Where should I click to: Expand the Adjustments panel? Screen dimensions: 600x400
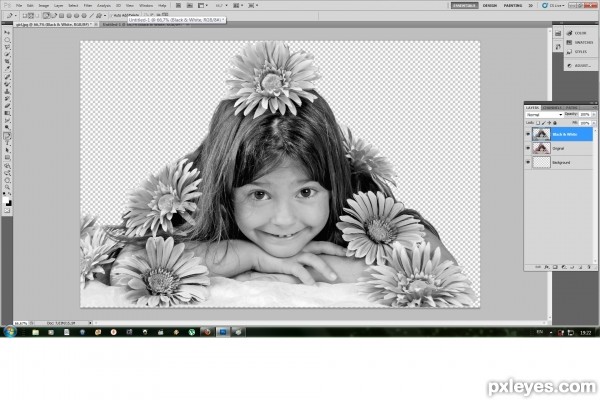point(580,65)
